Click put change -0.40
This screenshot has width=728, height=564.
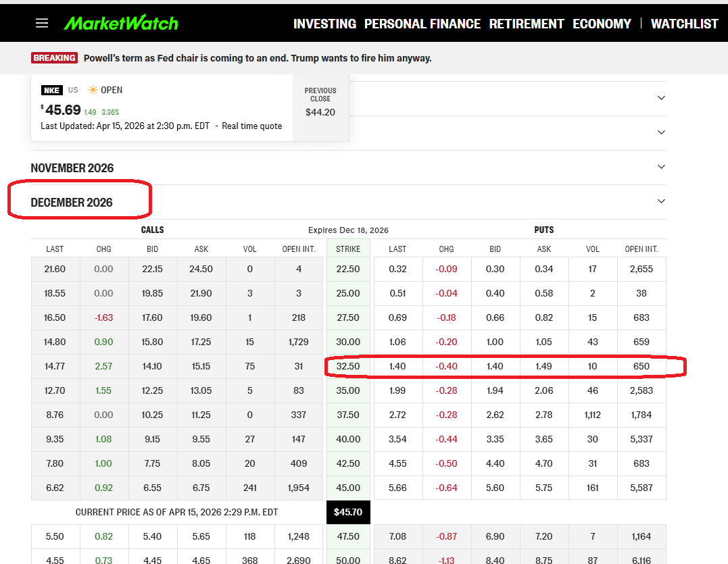[x=446, y=366]
